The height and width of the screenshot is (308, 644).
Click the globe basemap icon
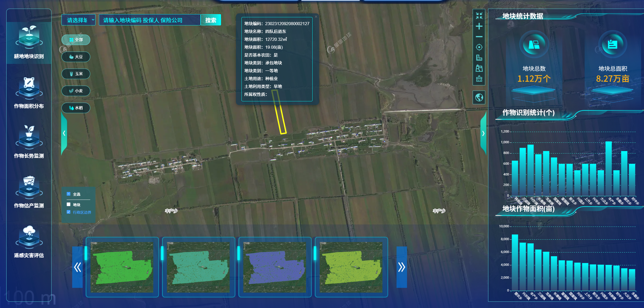tap(479, 97)
